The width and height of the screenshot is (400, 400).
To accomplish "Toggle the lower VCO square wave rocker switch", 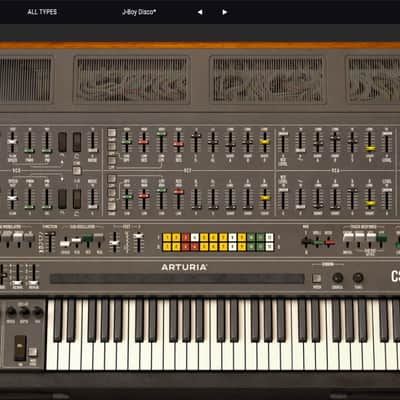I will [x=62, y=199].
